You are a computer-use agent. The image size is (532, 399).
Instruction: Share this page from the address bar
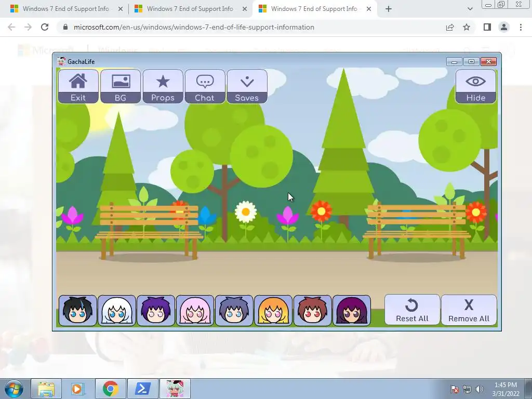(450, 27)
